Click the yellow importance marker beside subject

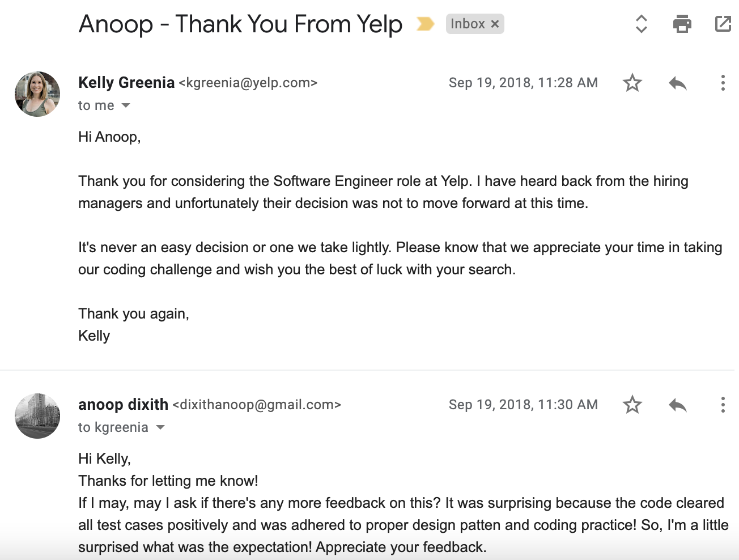[425, 24]
